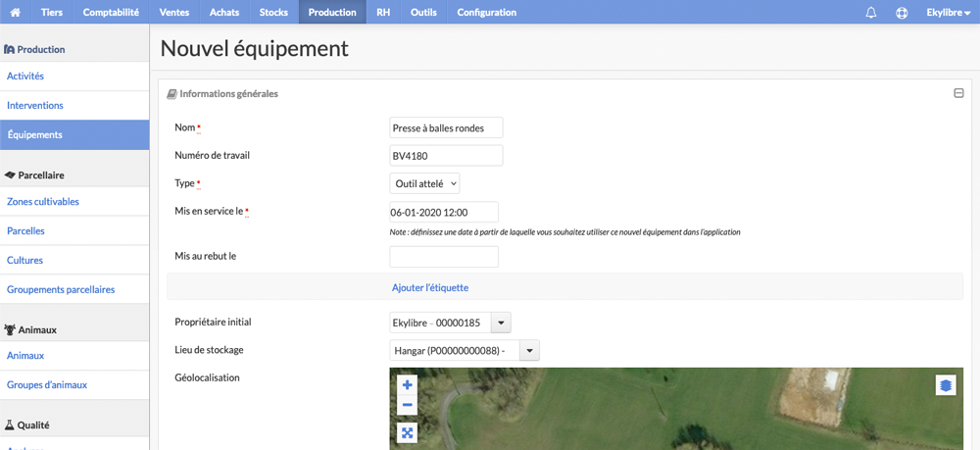This screenshot has height=450, width=980.
Task: Click Ajouter l'étiquette link
Action: (430, 288)
